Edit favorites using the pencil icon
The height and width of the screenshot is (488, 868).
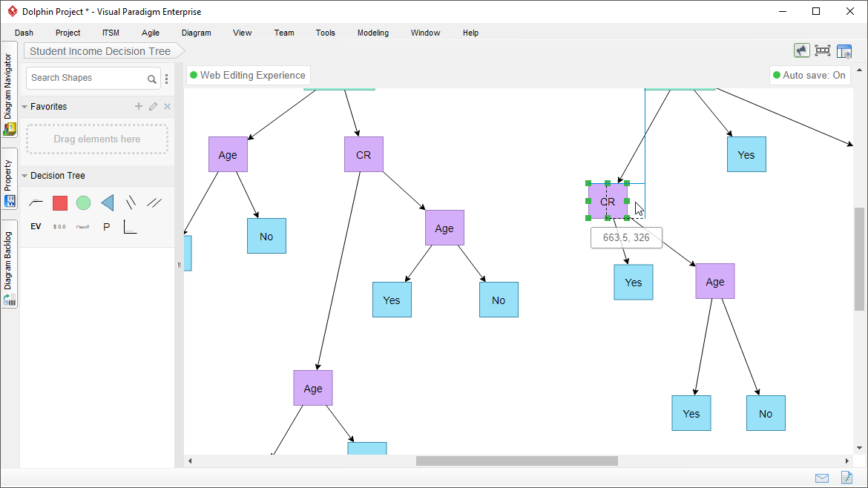[x=154, y=106]
